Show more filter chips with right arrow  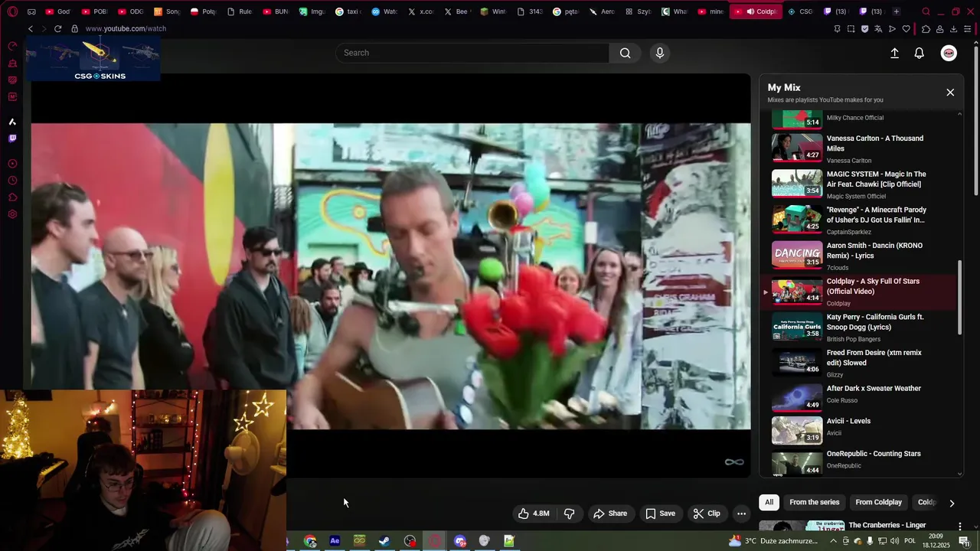point(952,503)
